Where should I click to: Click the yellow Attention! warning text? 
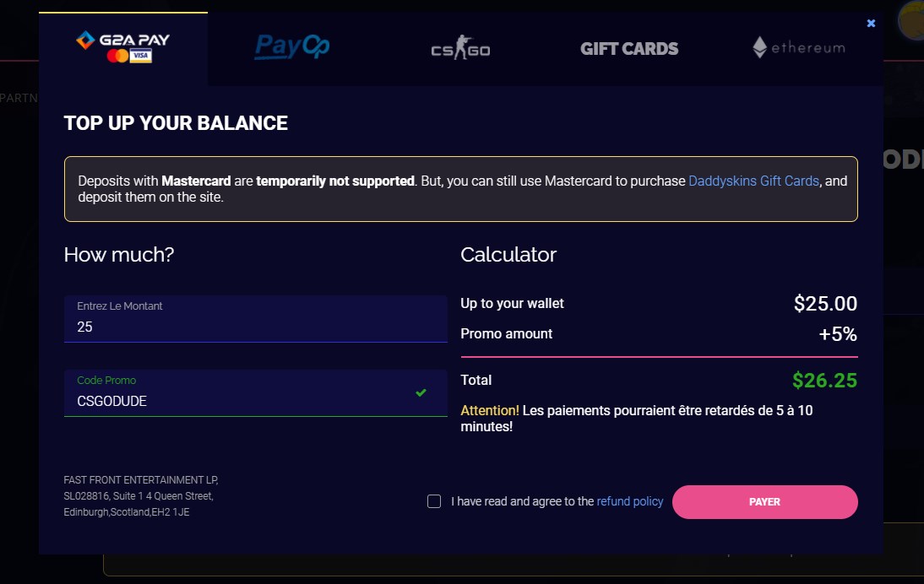point(489,411)
